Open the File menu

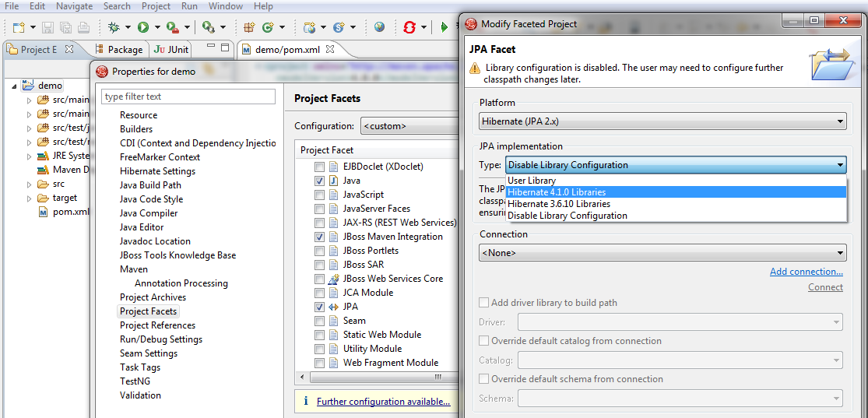[x=12, y=6]
